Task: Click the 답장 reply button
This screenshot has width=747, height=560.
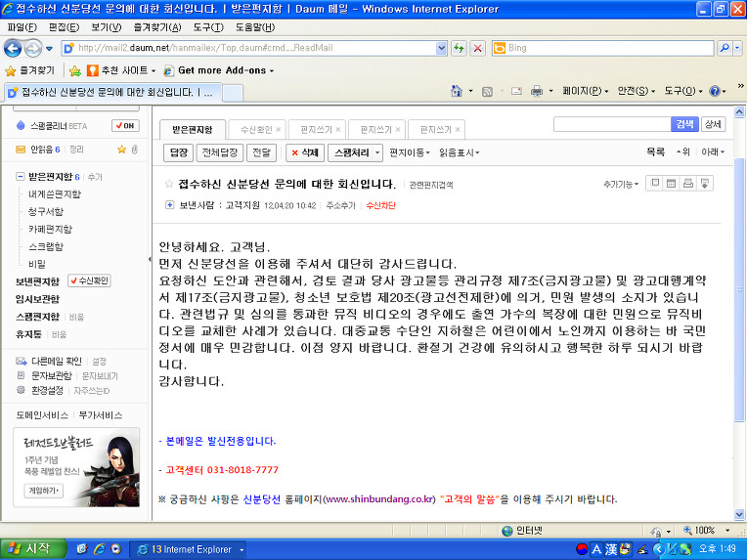Action: 178,152
